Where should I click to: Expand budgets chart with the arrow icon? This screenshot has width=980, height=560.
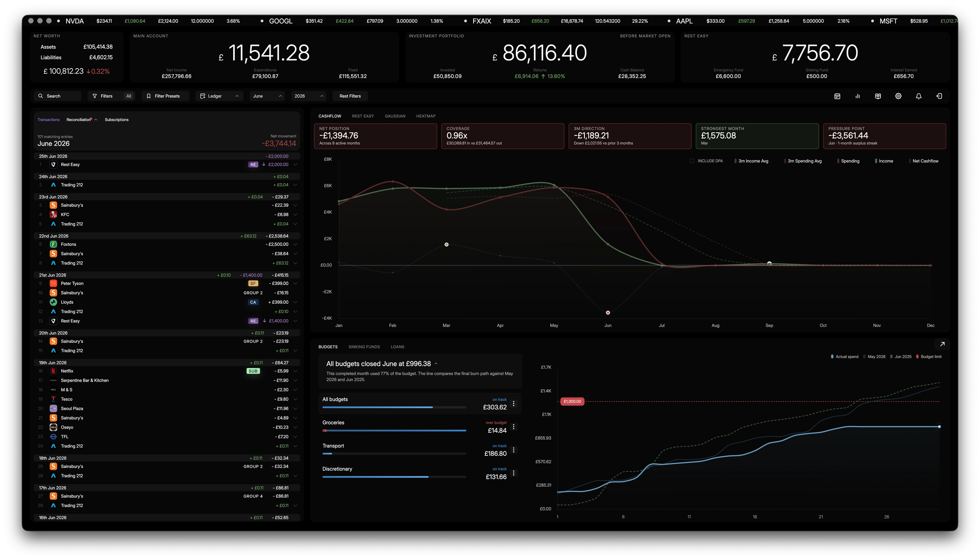pos(942,344)
